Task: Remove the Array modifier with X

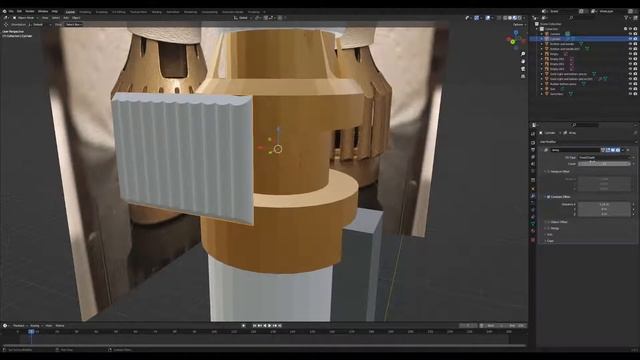Action: 628,150
